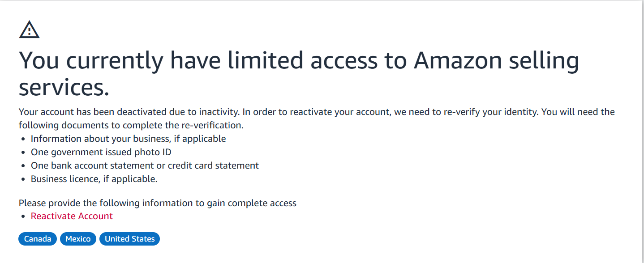Click 'Information about your business' list item
644x263 pixels.
point(128,139)
